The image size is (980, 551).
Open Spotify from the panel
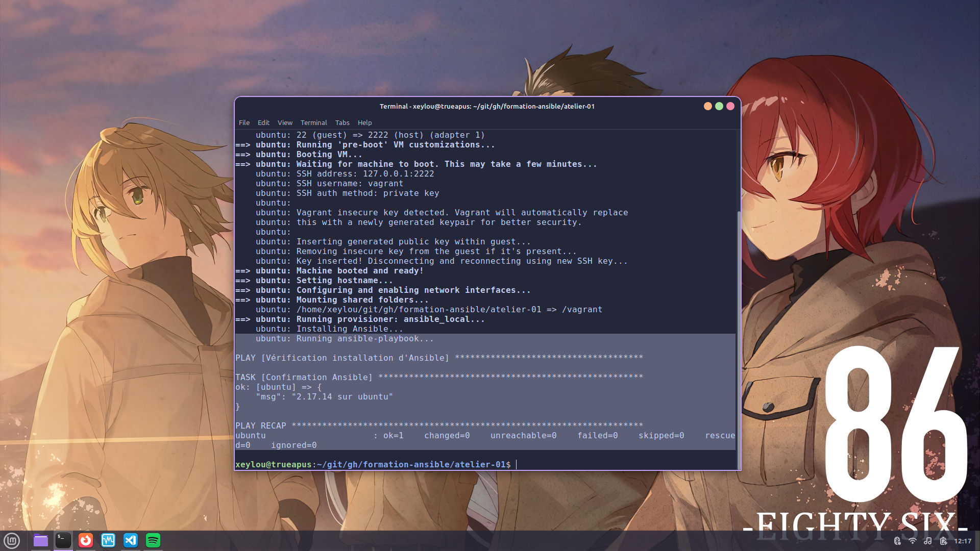153,540
